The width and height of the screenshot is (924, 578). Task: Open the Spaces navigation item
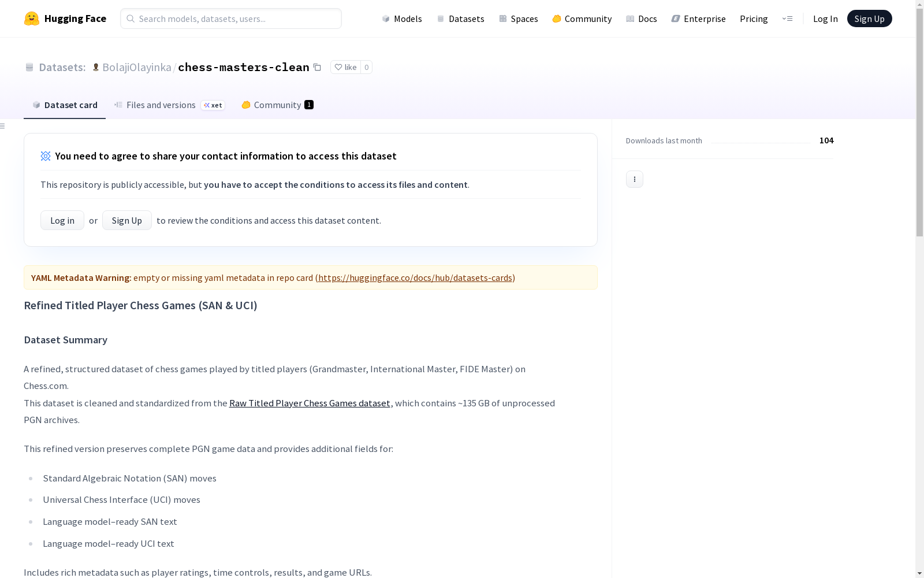tap(519, 18)
